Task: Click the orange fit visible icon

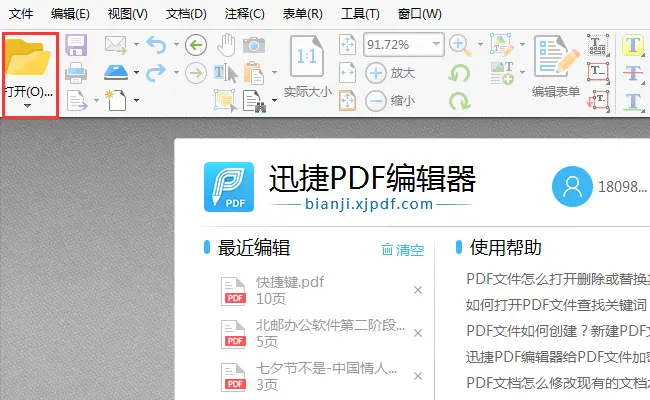Action: click(347, 101)
